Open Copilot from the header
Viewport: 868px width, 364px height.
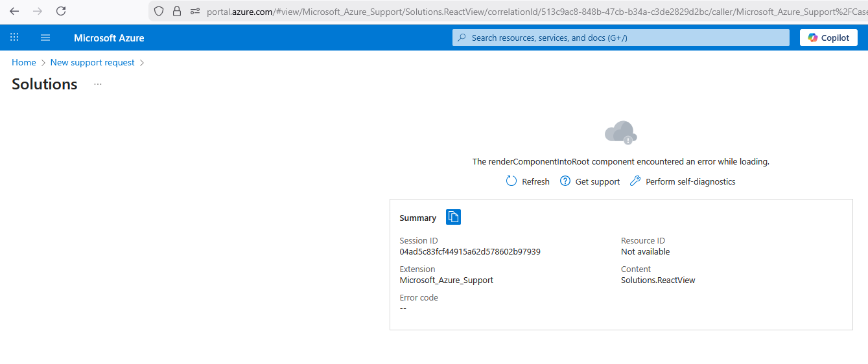(x=828, y=38)
